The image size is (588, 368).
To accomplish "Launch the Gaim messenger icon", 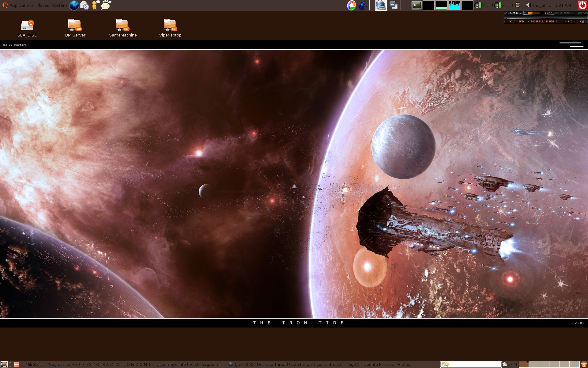I will (95, 5).
